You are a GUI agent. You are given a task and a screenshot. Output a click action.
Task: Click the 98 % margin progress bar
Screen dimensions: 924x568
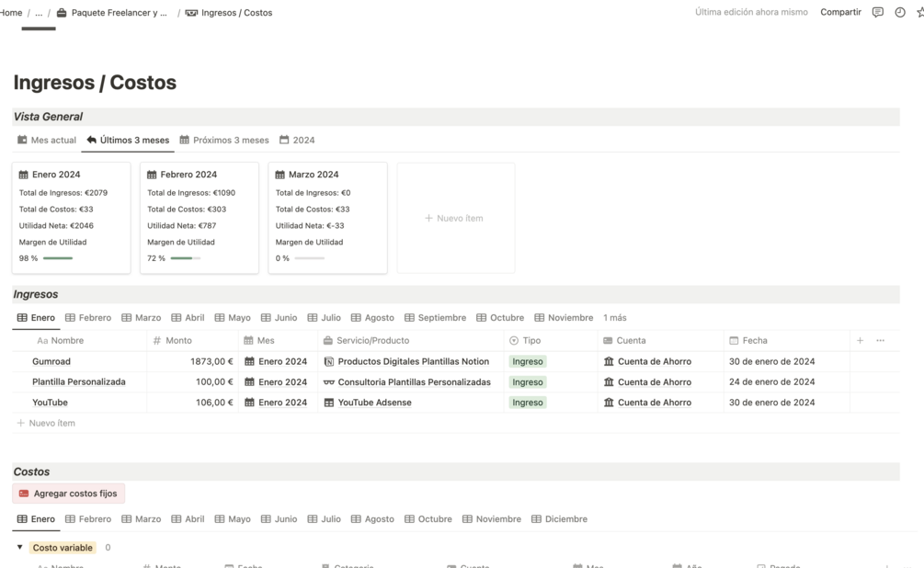pos(58,258)
